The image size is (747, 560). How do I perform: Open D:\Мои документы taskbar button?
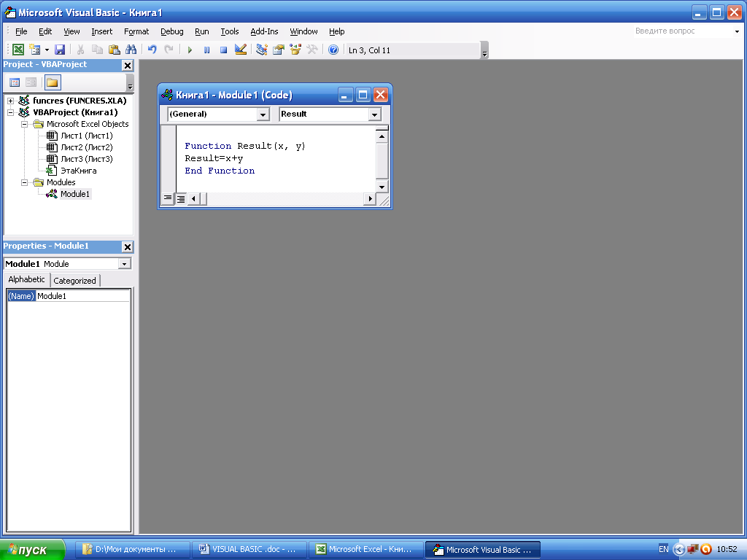pyautogui.click(x=133, y=550)
